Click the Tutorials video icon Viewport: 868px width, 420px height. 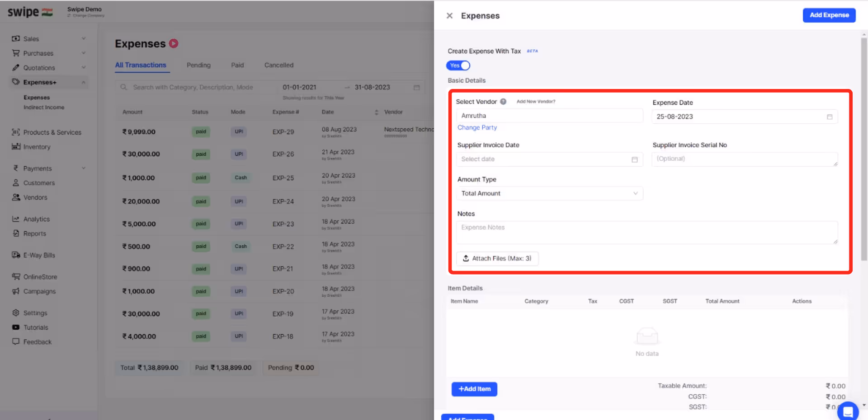pyautogui.click(x=16, y=327)
